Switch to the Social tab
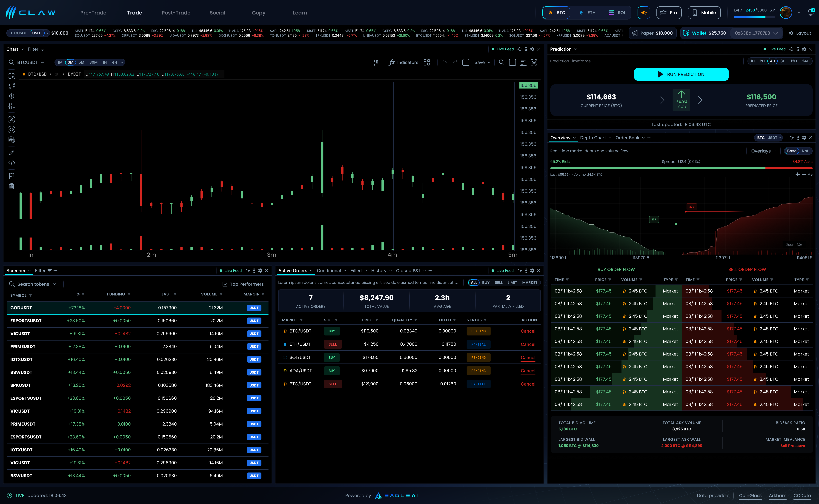Viewport: 819px width, 504px height. coord(217,13)
